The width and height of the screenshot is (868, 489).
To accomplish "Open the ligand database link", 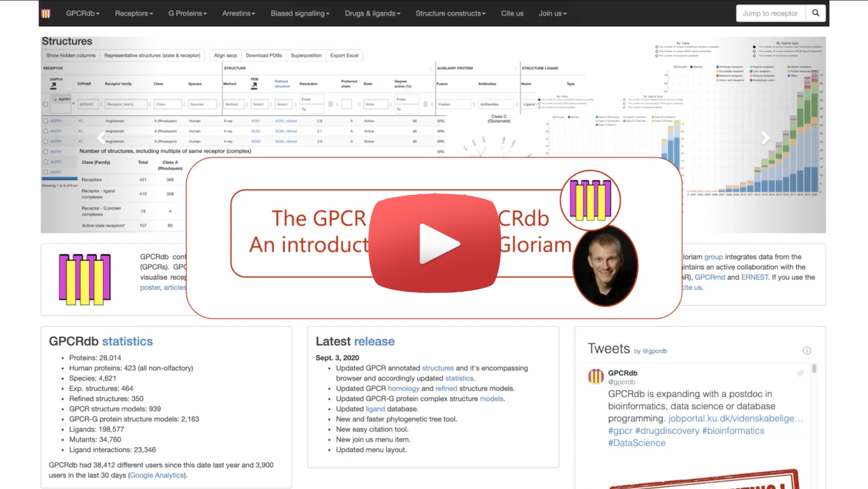I will coord(375,409).
